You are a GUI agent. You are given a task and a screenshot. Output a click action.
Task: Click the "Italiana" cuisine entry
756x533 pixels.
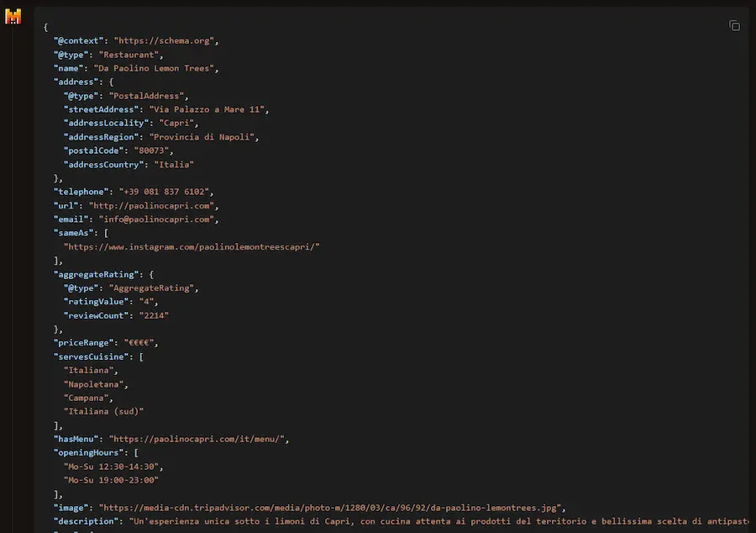[88, 371]
